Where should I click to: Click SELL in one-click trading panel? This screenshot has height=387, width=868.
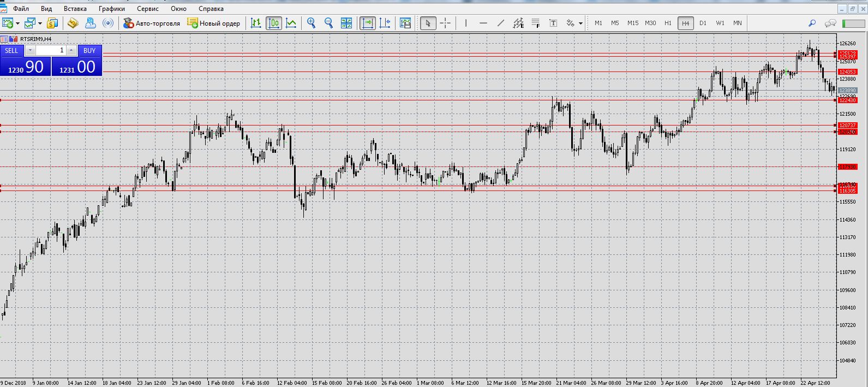coord(11,50)
